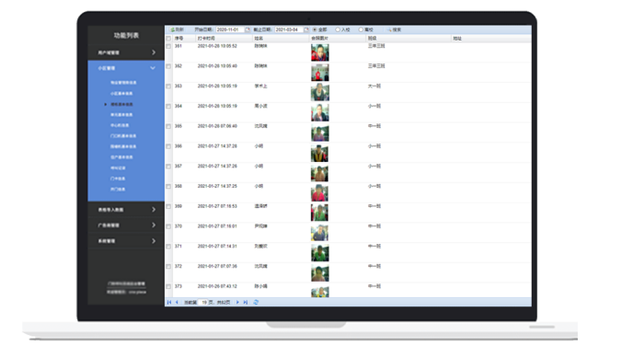Check the checkbox for row 368
The image size is (644, 358).
(168, 187)
